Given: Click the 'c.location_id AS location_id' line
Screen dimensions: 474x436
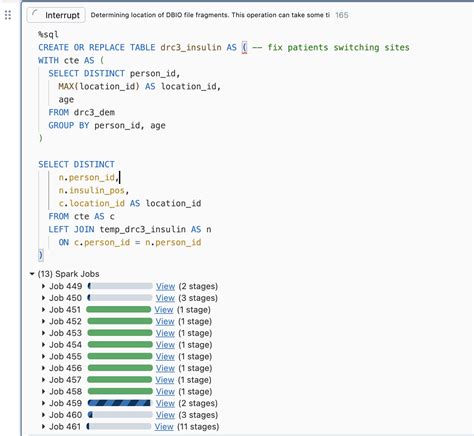Looking at the screenshot, I should 130,203.
